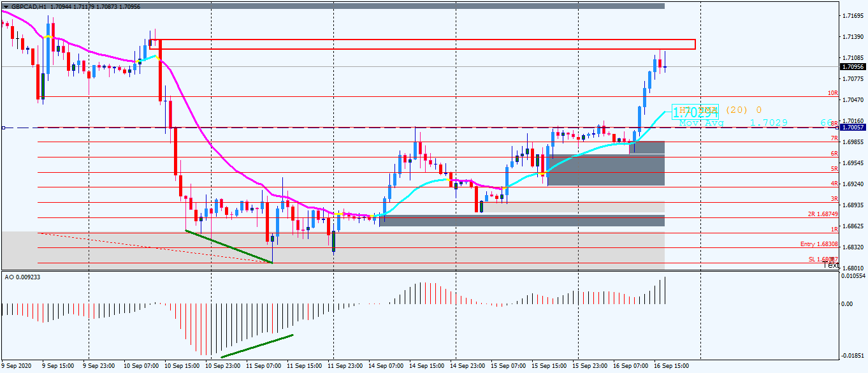Click the 1.68625 price scale value
Viewport: 868px width, 373px height.
[855, 226]
